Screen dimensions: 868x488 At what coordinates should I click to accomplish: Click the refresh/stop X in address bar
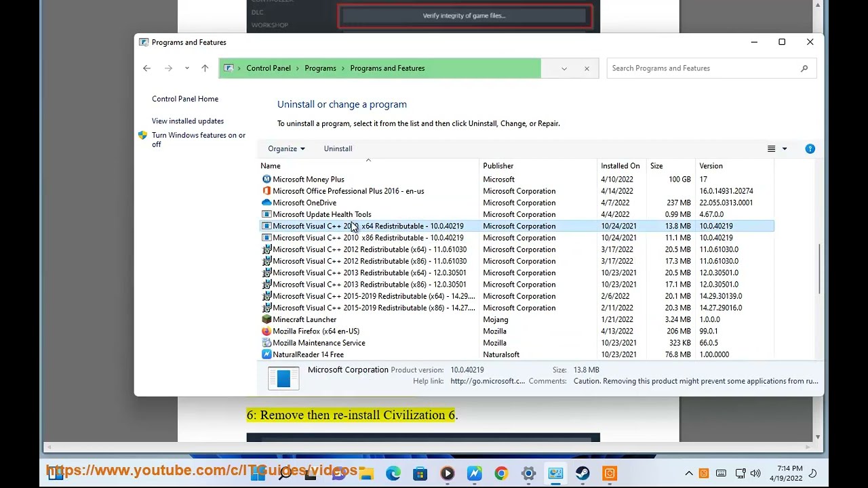[587, 68]
